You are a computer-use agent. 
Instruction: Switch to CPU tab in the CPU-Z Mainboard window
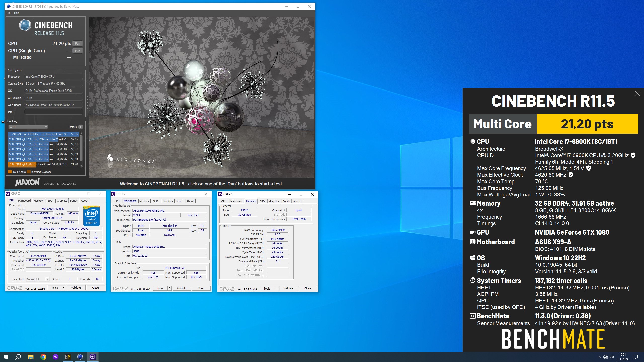click(x=117, y=201)
